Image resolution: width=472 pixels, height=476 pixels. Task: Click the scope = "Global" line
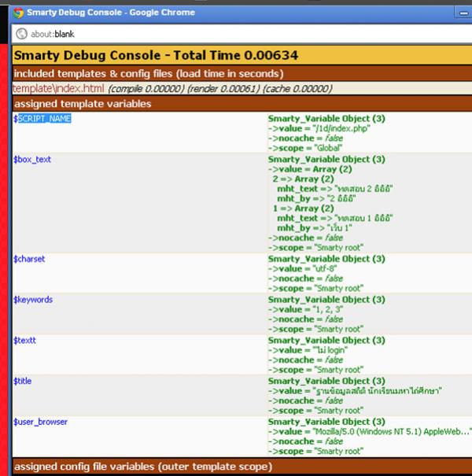click(305, 148)
